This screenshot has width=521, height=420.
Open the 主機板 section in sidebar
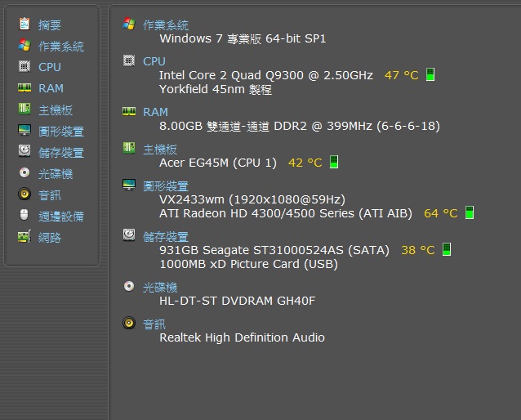[56, 109]
